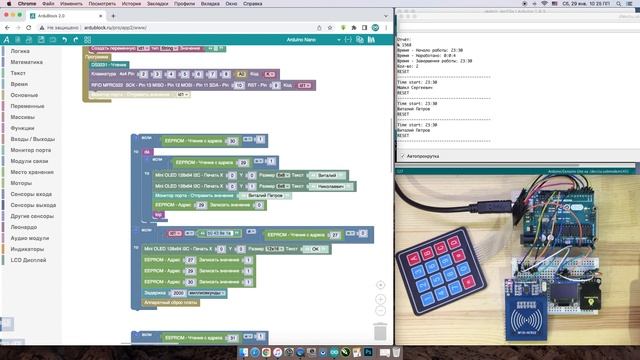Open a new browser tab

pyautogui.click(x=113, y=16)
